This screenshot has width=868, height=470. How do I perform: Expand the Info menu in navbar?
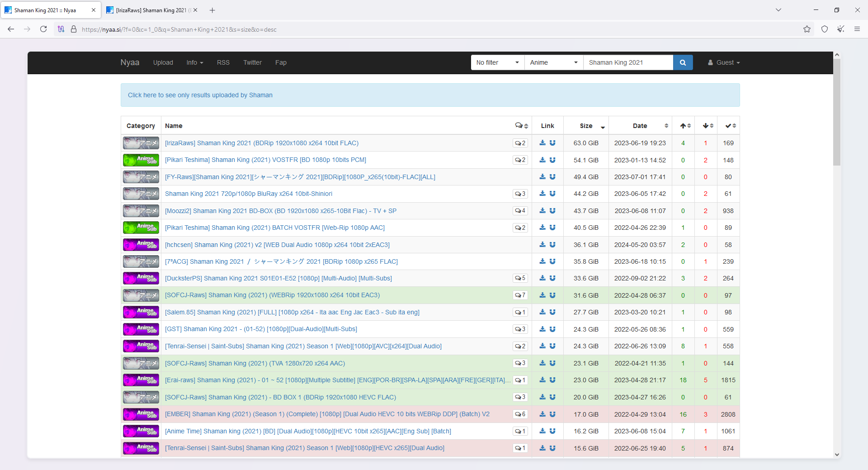195,62
